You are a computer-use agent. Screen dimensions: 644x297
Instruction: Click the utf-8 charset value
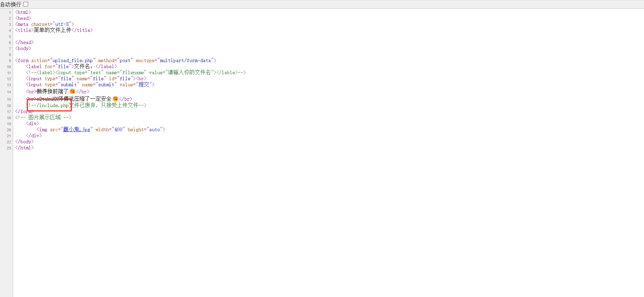pyautogui.click(x=62, y=24)
